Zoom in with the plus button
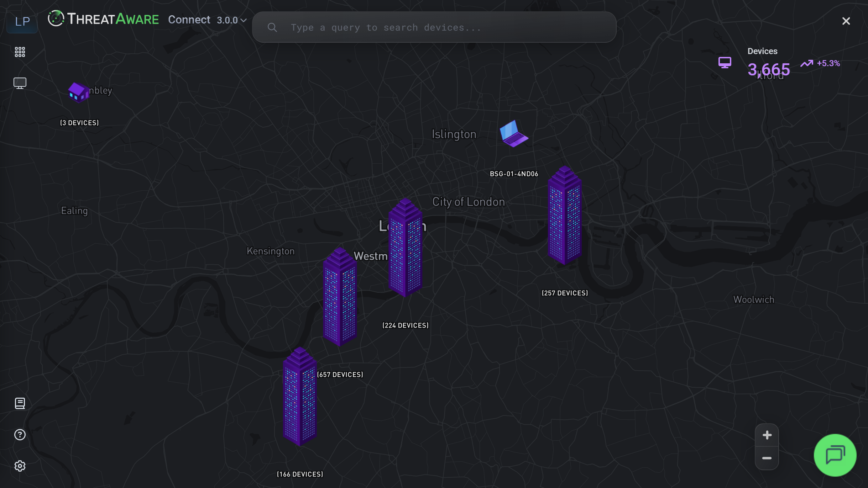868x488 pixels. (767, 435)
